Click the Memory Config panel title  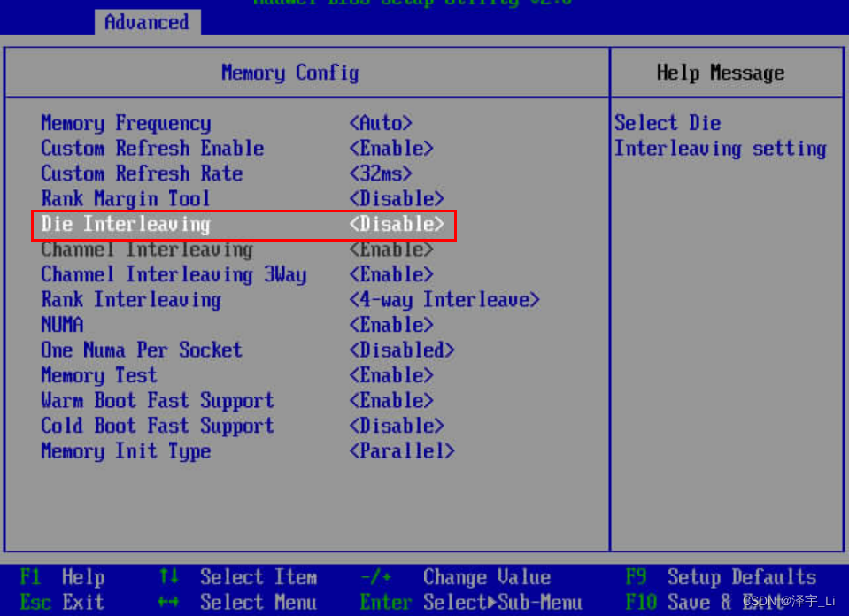tap(290, 73)
